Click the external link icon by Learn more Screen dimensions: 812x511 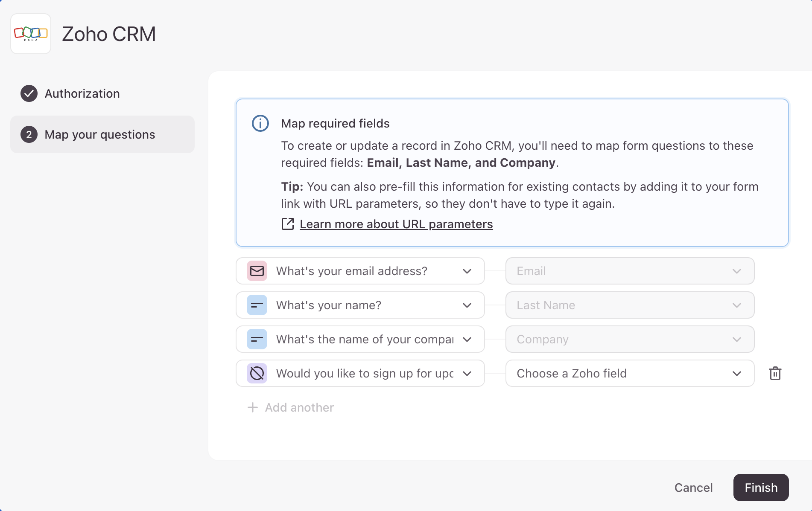288,224
